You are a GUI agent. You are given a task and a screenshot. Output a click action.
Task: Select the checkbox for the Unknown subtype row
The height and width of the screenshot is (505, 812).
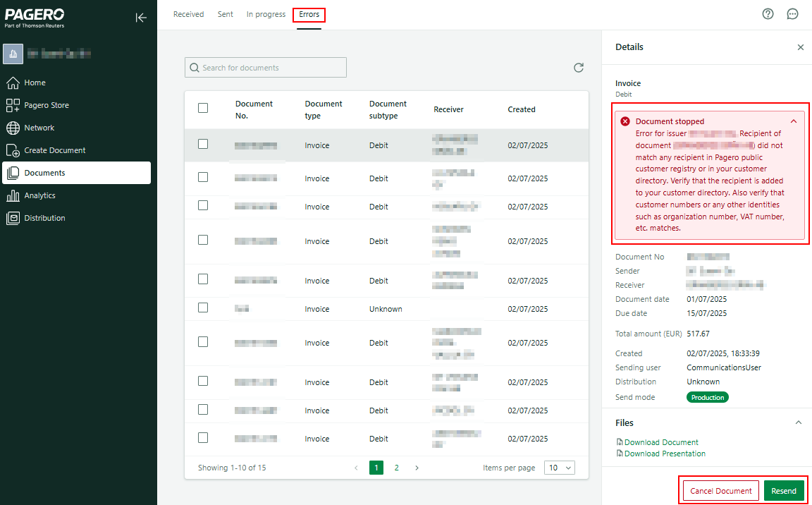click(x=203, y=308)
